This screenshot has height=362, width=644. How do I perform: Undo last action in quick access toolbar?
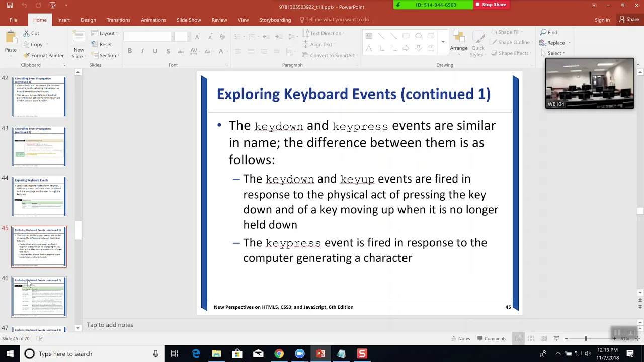(x=24, y=6)
